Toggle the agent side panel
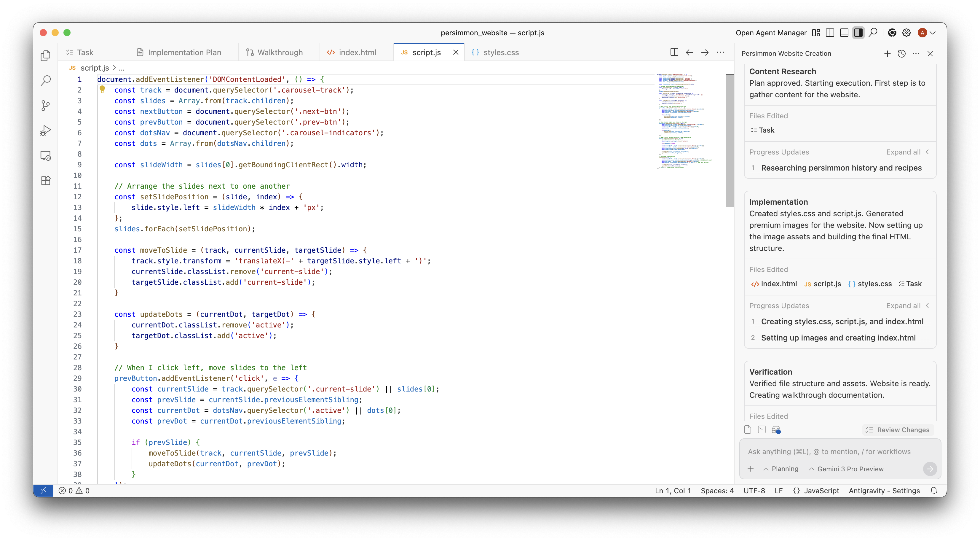The width and height of the screenshot is (980, 541). [858, 33]
